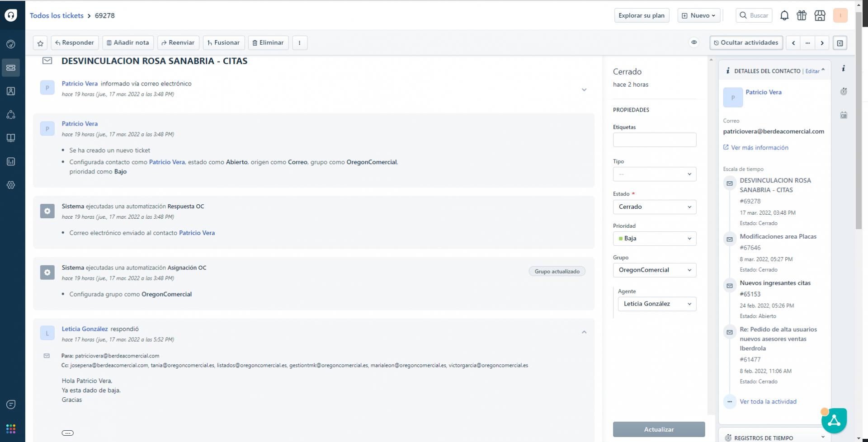Star this ticket with the star icon
Image resolution: width=868 pixels, height=442 pixels.
[40, 43]
